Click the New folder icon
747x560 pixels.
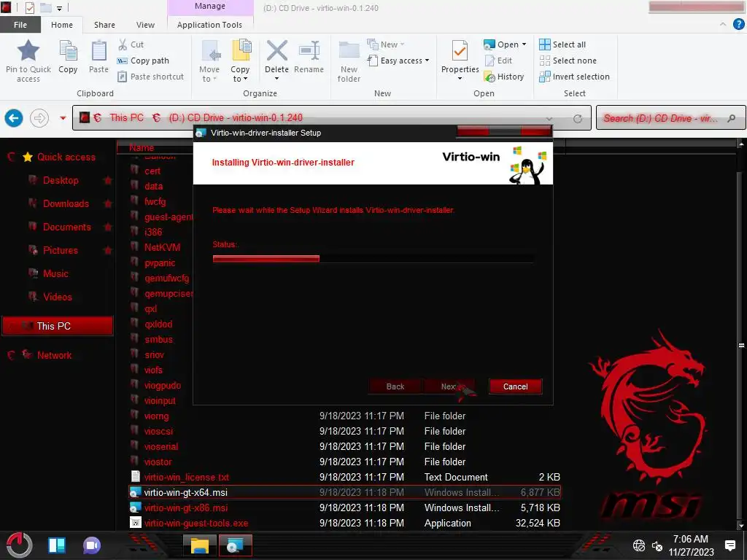(349, 50)
